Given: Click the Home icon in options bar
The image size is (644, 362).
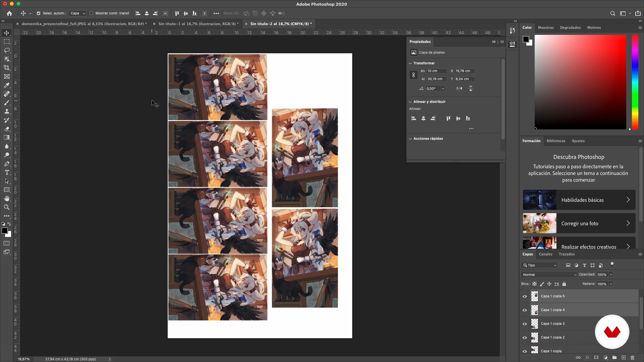Looking at the screenshot, I should click(x=9, y=13).
